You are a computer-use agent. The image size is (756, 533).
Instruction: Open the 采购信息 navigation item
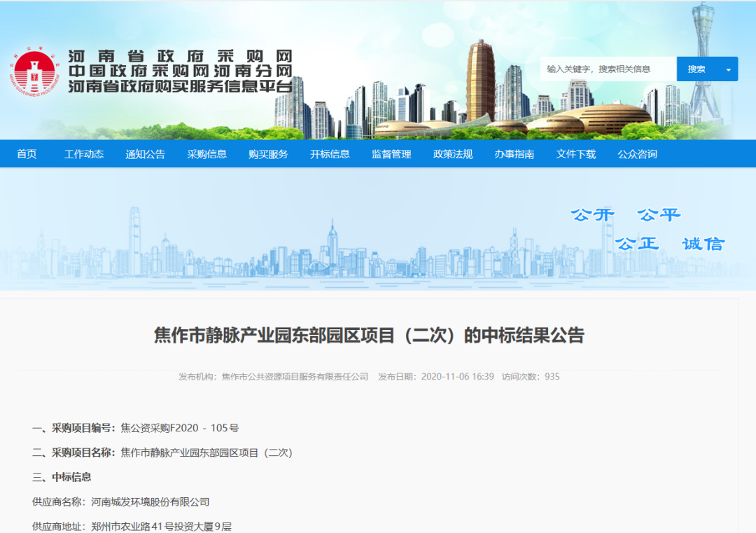click(x=206, y=154)
